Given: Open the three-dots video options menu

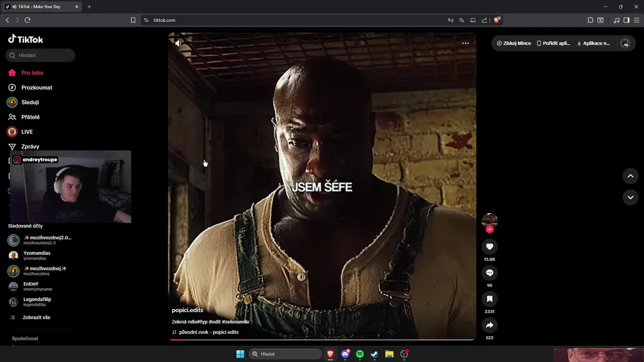Looking at the screenshot, I should tap(465, 43).
